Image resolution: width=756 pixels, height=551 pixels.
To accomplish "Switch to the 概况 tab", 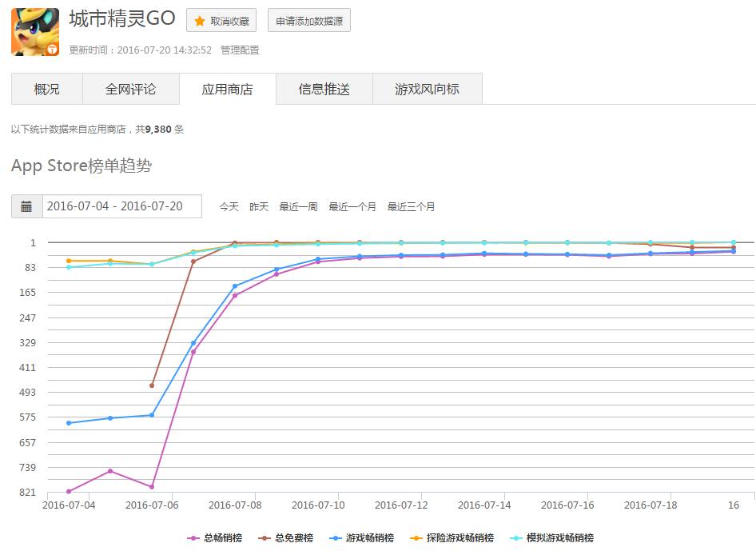I will pyautogui.click(x=47, y=89).
